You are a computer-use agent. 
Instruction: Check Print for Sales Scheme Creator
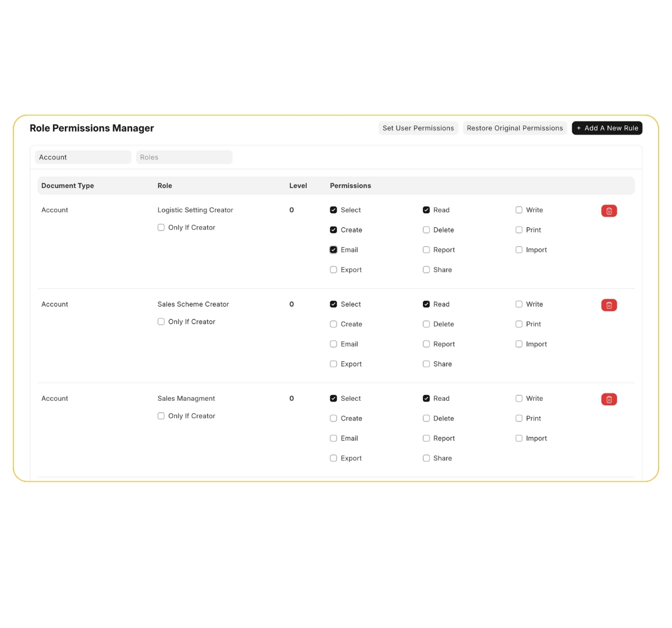coord(519,324)
